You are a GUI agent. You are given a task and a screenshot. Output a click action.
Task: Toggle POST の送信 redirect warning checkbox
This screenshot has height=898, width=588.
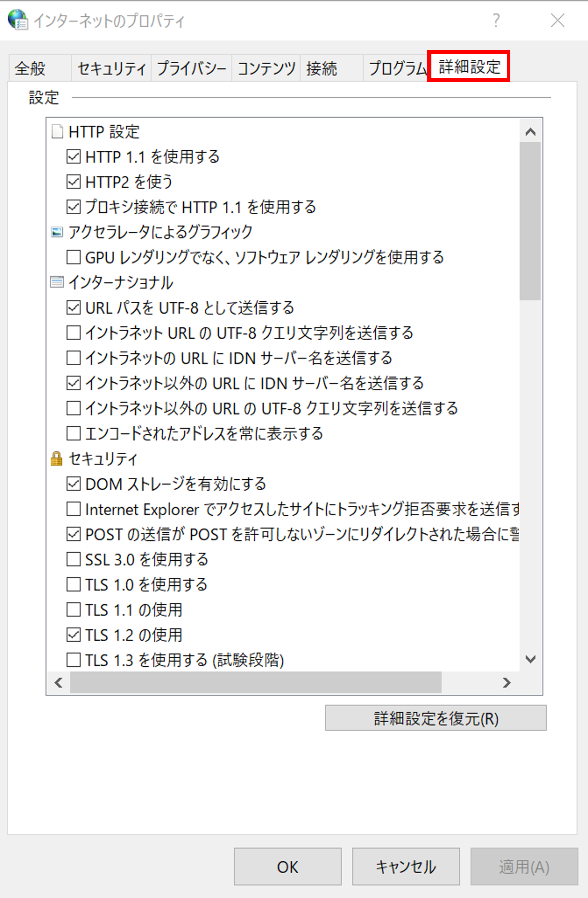coord(74,534)
